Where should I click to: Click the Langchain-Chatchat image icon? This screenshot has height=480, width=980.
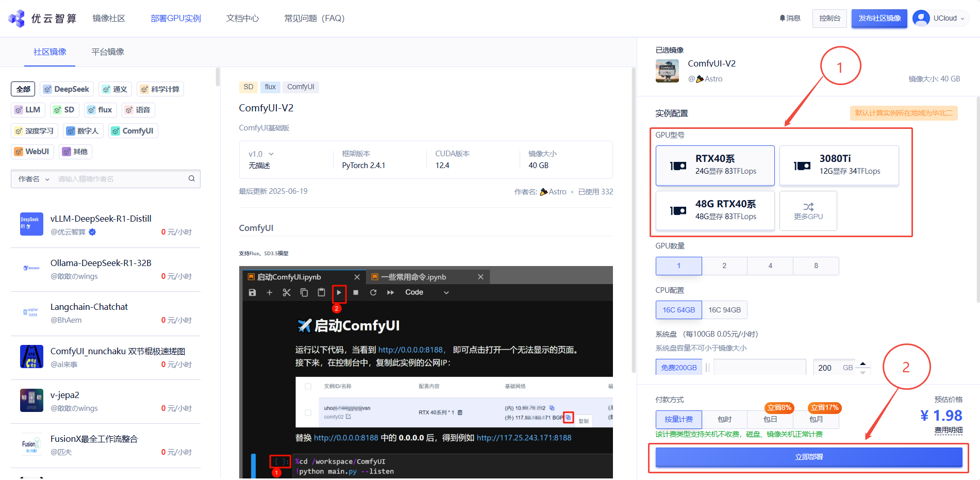pyautogui.click(x=31, y=312)
